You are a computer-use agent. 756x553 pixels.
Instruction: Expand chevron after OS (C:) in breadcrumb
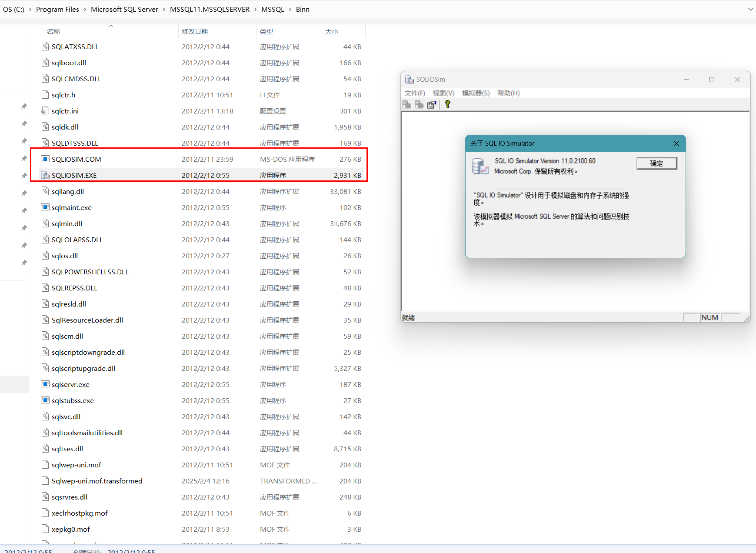(x=30, y=9)
